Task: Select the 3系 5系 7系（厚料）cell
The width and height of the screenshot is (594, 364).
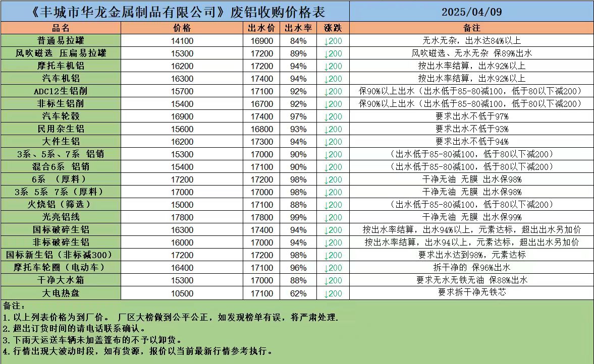Action: click(x=61, y=192)
